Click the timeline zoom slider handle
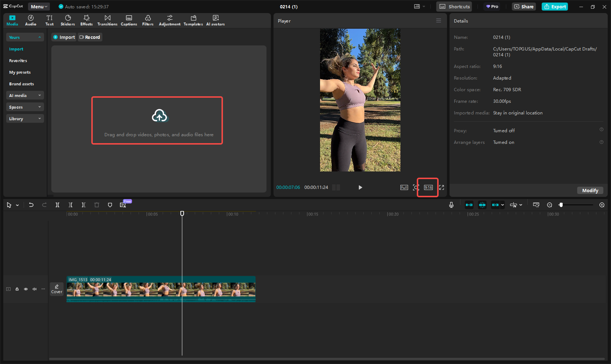611x364 pixels. (x=561, y=205)
